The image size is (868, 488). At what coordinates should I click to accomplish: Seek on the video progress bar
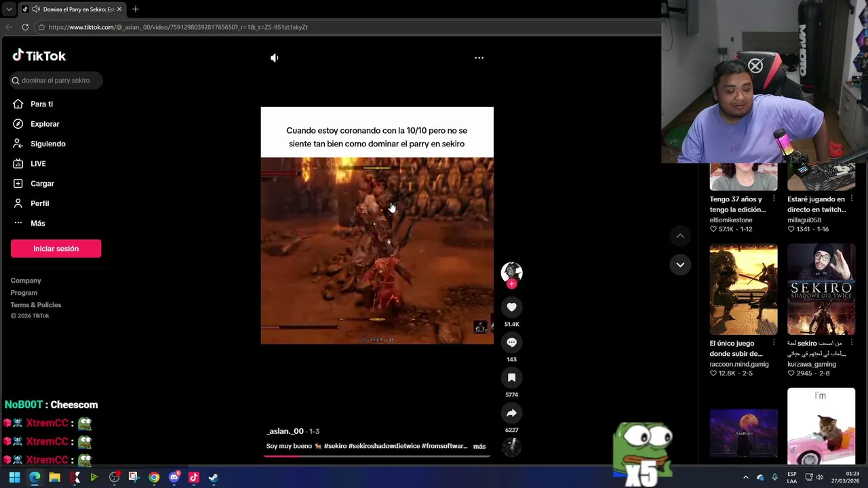pyautogui.click(x=377, y=456)
